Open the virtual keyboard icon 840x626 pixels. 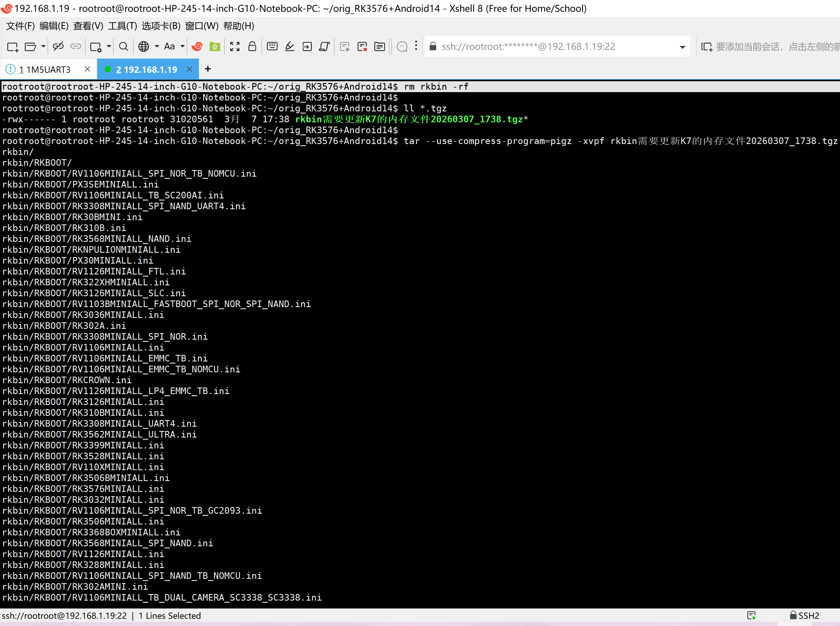pos(272,47)
